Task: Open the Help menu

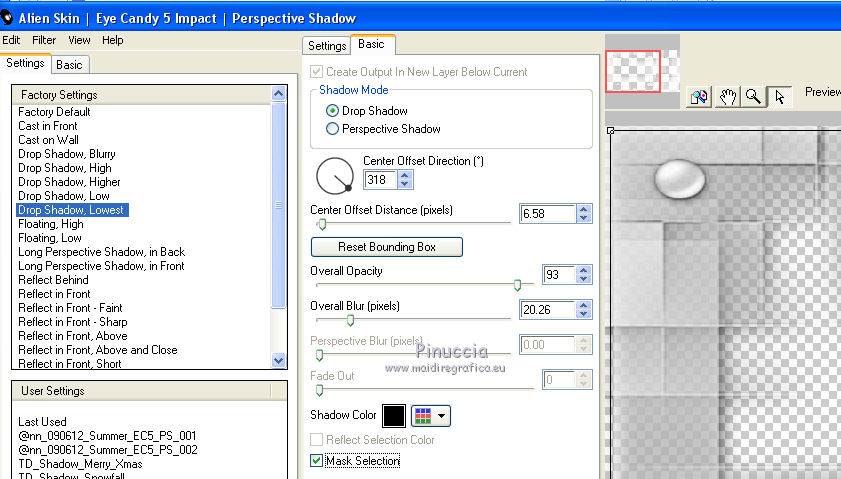Action: 113,40
